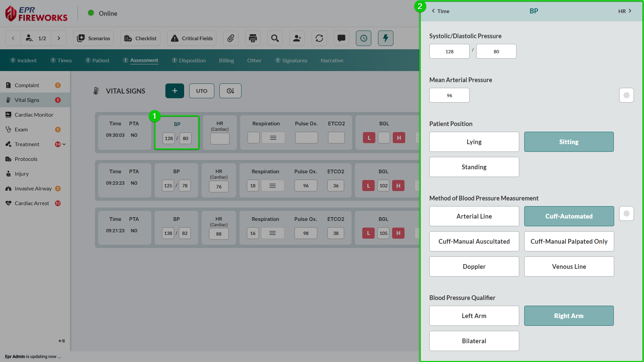Open the Narrative tab
Screen dimensions: 644x362
coord(332,60)
